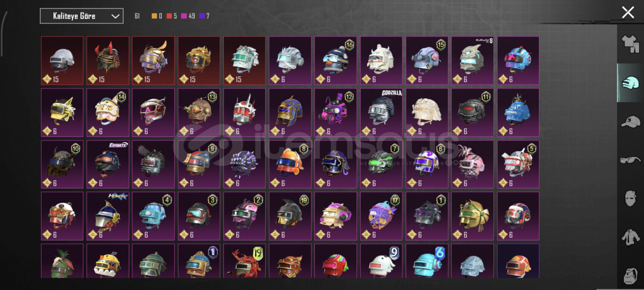
Task: Select the glittery disco helmet
Action: [x=62, y=61]
